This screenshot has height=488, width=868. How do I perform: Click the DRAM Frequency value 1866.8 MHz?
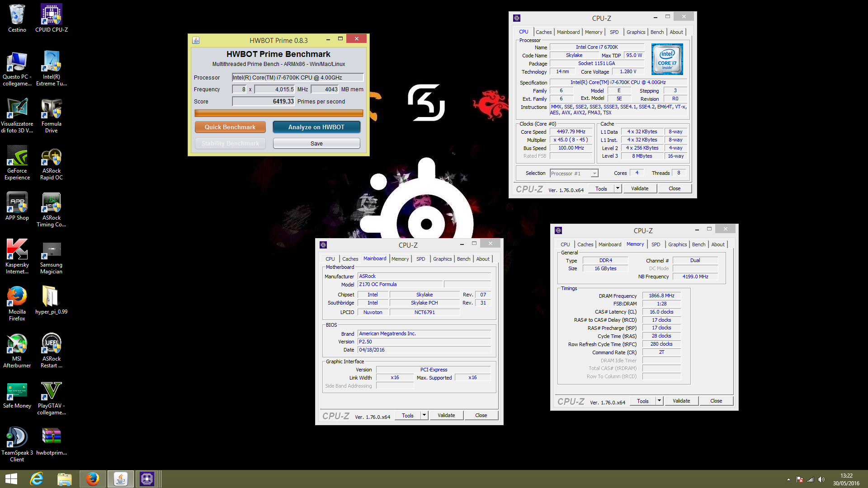coord(661,296)
